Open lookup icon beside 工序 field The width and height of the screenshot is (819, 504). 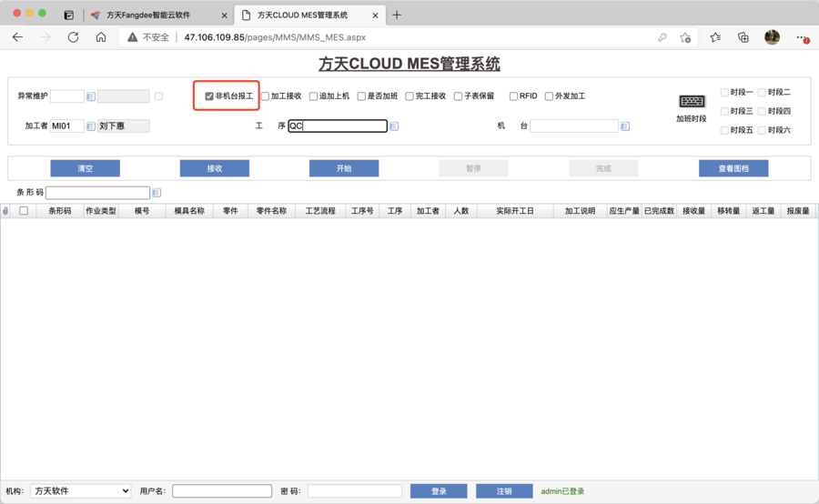coord(394,126)
